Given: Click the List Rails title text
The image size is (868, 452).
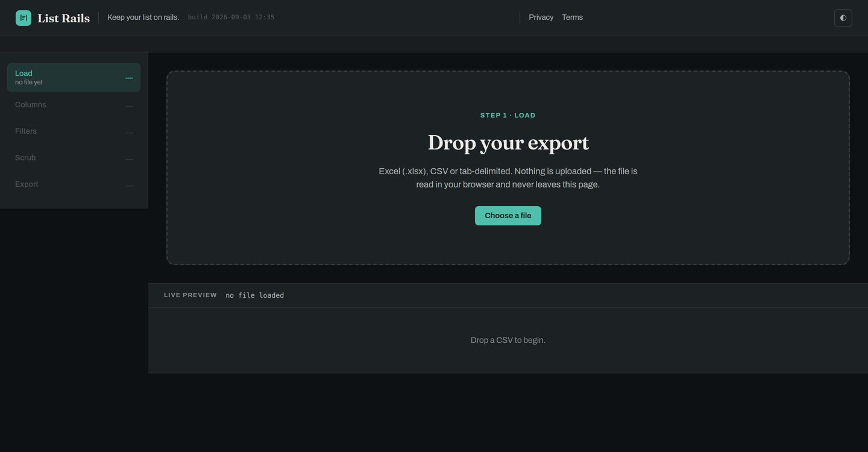Looking at the screenshot, I should click(x=64, y=18).
